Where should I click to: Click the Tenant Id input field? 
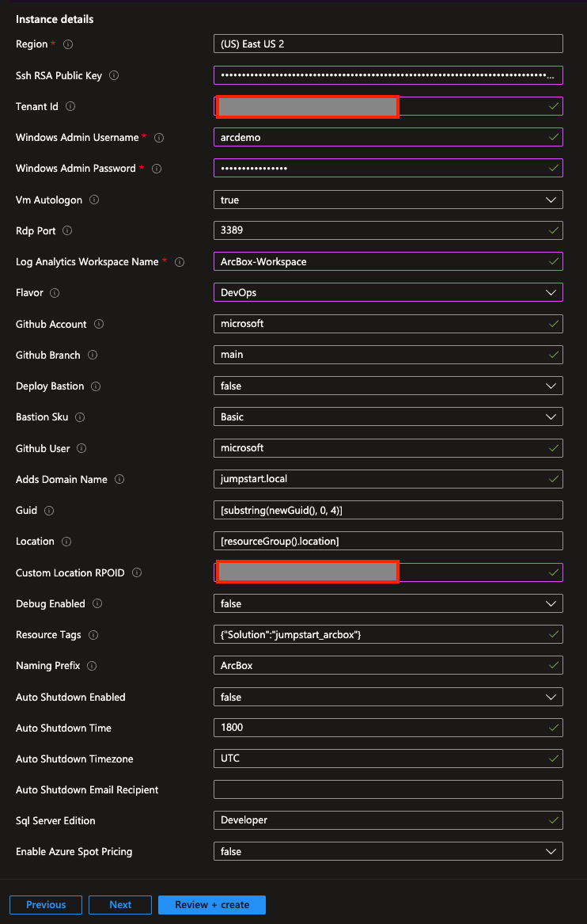[388, 106]
